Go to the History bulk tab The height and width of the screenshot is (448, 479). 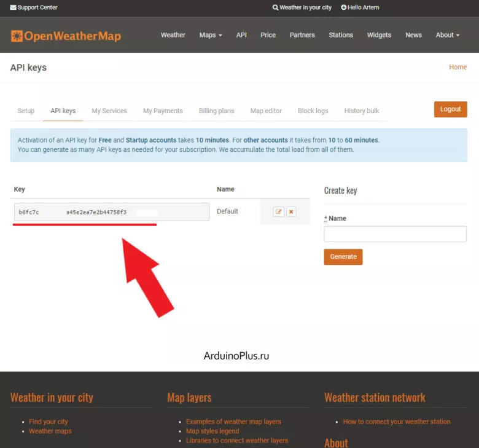[x=362, y=111]
